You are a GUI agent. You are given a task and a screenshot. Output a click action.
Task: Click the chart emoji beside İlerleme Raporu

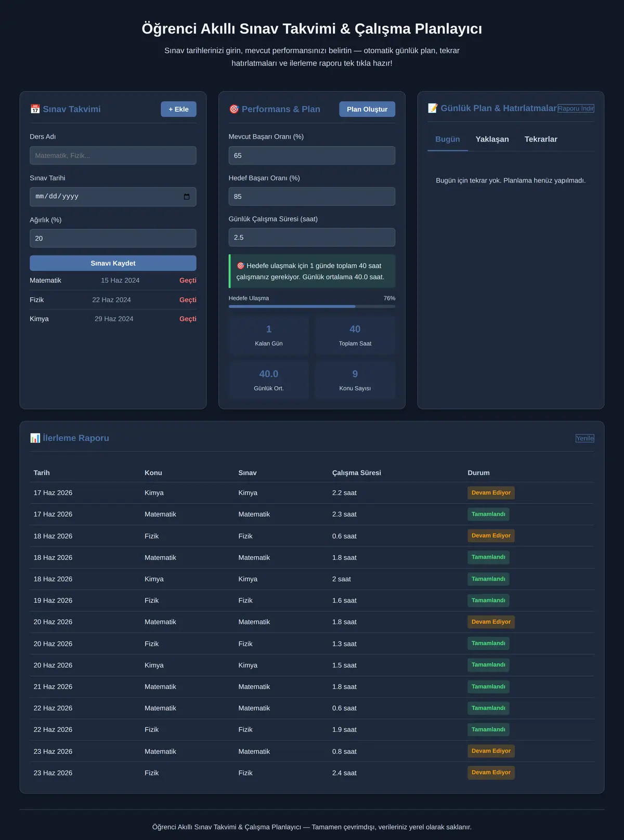click(x=35, y=438)
